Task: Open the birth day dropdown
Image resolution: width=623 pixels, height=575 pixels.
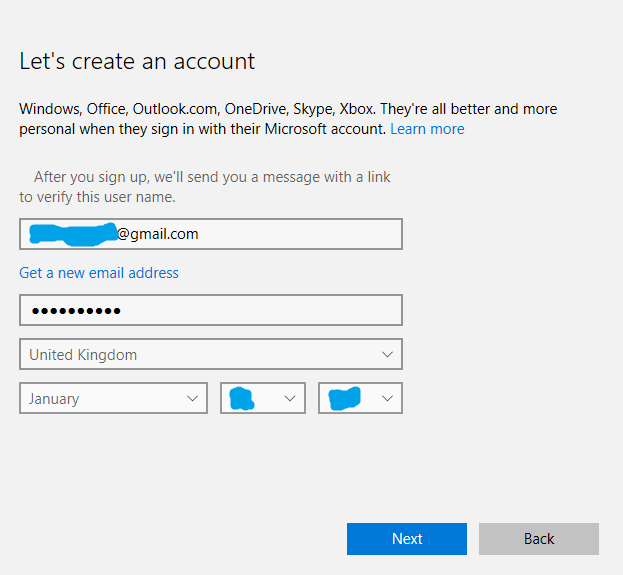Action: [263, 398]
